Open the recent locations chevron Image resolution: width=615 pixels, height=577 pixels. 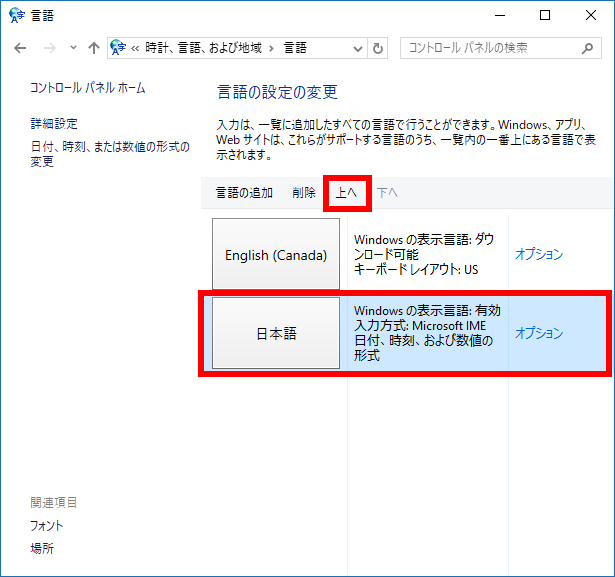click(x=73, y=48)
